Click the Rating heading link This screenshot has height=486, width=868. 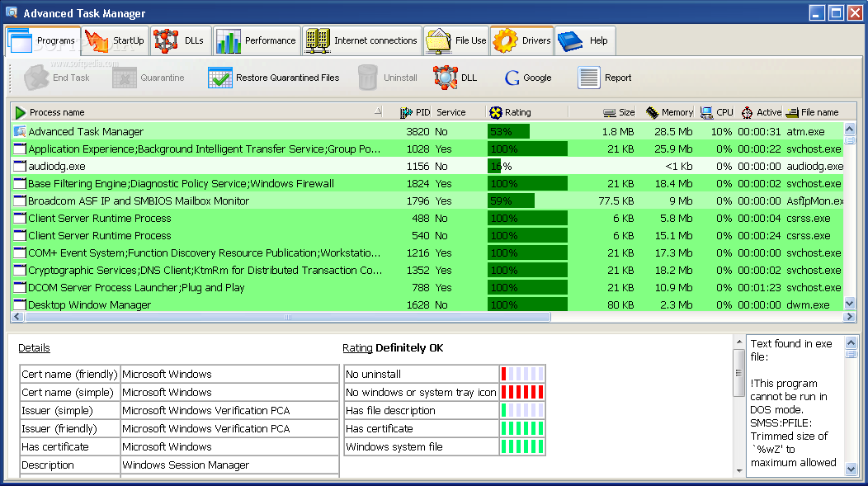click(357, 348)
